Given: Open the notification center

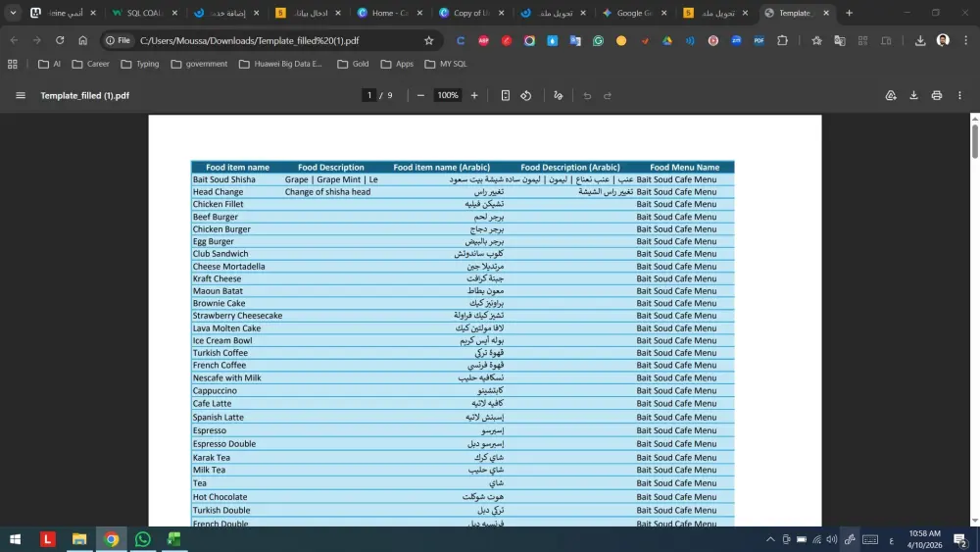Looking at the screenshot, I should click(960, 539).
